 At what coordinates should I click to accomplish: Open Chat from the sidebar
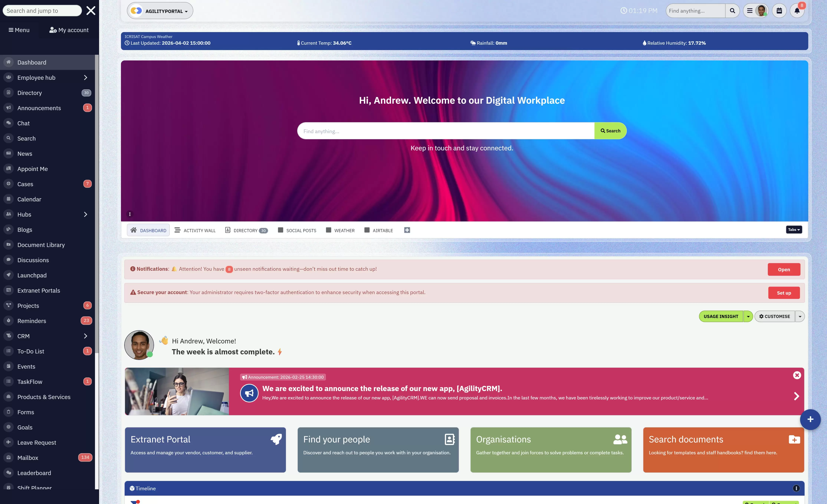[23, 123]
